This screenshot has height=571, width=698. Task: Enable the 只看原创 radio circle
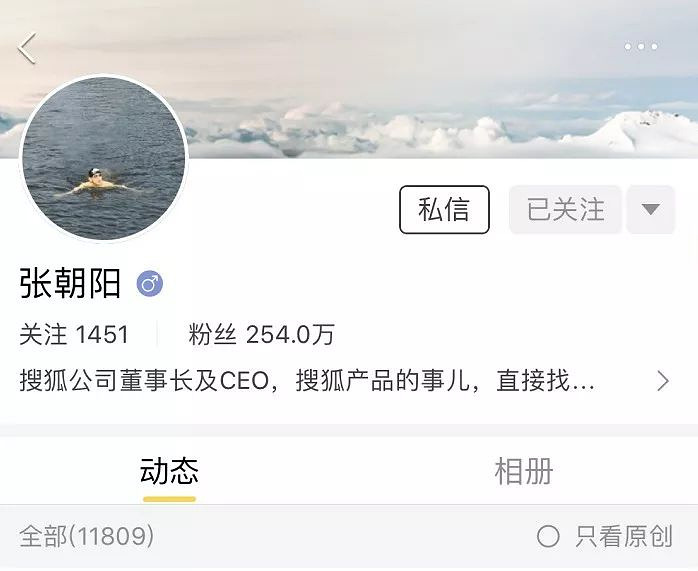click(548, 536)
